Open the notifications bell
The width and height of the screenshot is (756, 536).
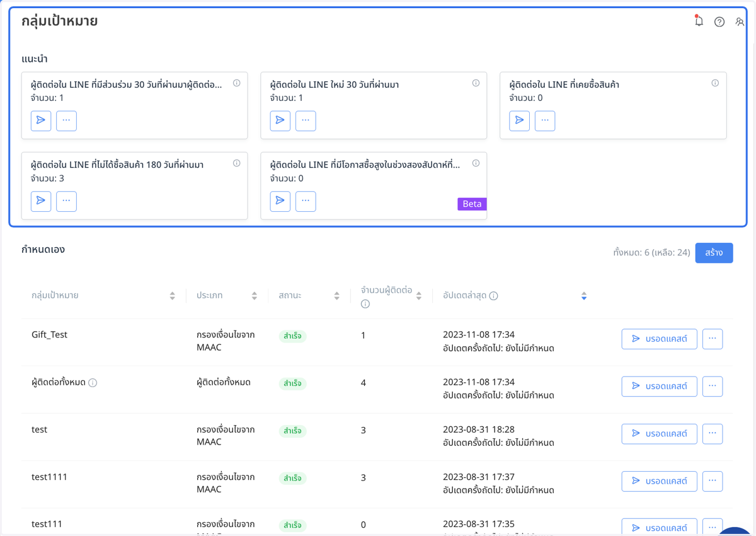pyautogui.click(x=699, y=21)
